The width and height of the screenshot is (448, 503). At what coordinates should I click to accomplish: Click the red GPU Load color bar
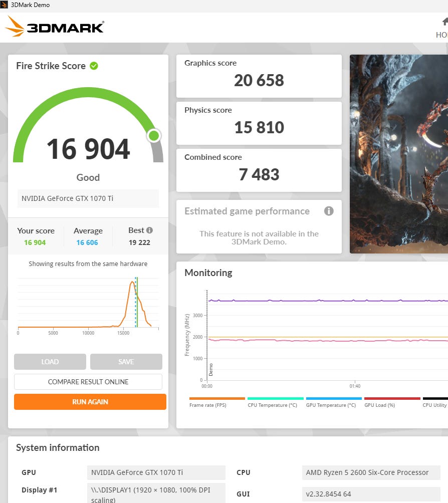pos(392,398)
